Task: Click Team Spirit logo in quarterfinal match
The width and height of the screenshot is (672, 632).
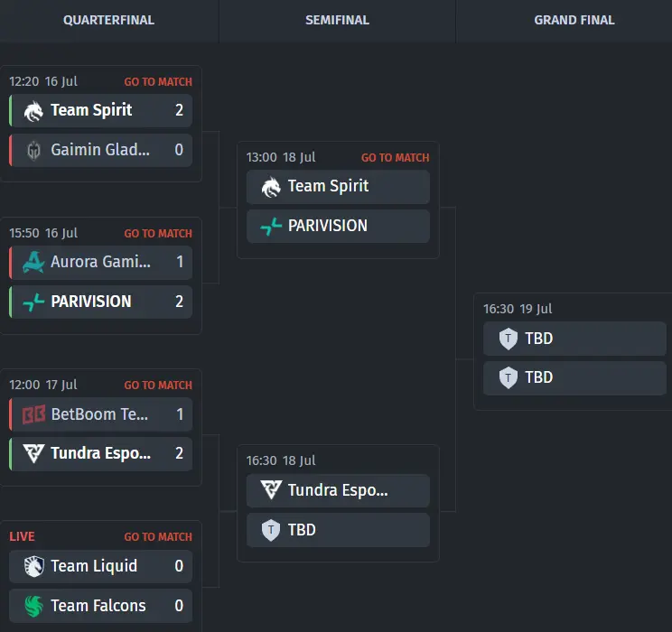Action: (x=33, y=111)
